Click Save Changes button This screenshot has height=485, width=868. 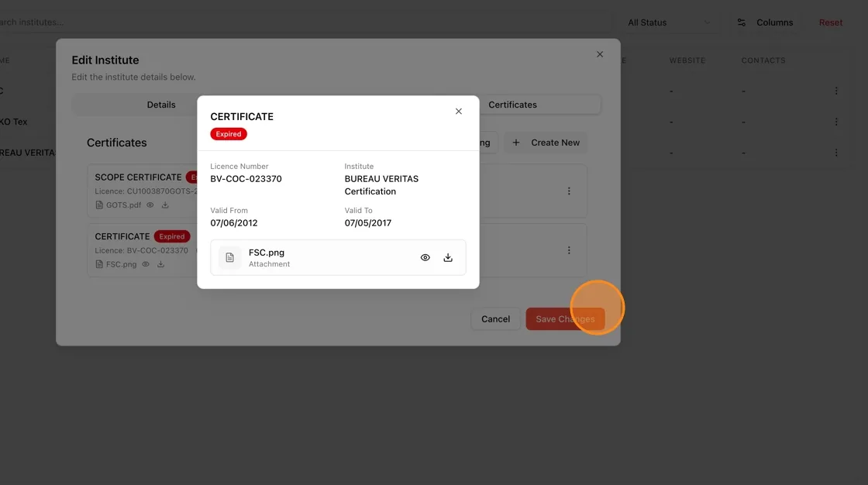tap(565, 319)
